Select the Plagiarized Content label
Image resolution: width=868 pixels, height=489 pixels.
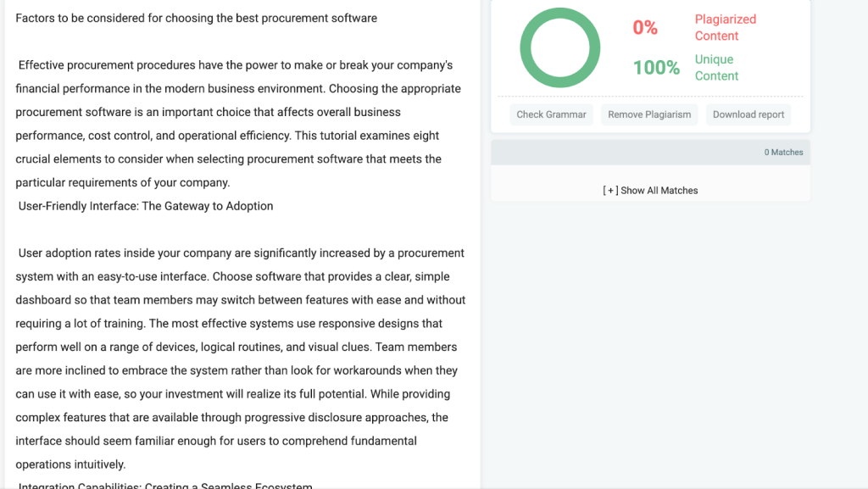pyautogui.click(x=725, y=27)
